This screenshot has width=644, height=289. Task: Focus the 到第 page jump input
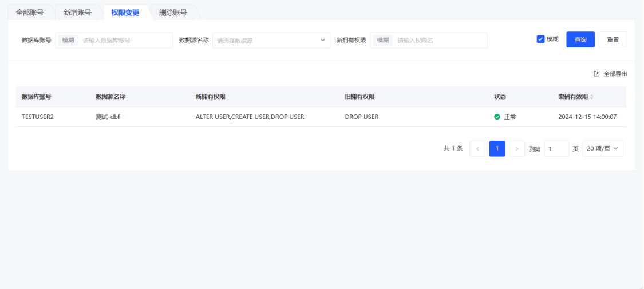pyautogui.click(x=556, y=149)
